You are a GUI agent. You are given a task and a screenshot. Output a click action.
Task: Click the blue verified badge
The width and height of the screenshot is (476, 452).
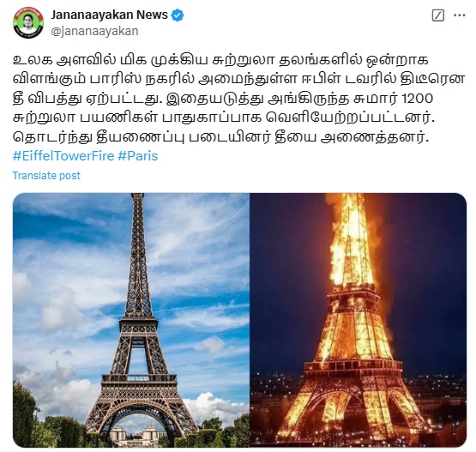tap(178, 15)
